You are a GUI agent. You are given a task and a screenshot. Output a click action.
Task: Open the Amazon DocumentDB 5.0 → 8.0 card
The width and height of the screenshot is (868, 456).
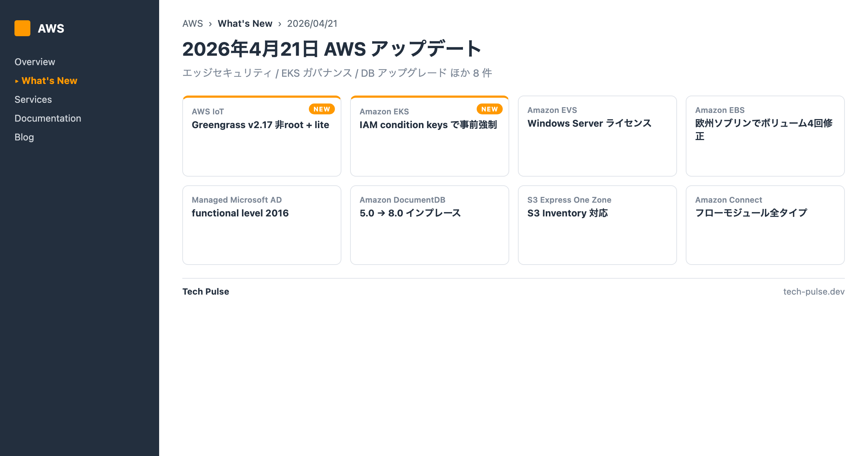tap(430, 225)
